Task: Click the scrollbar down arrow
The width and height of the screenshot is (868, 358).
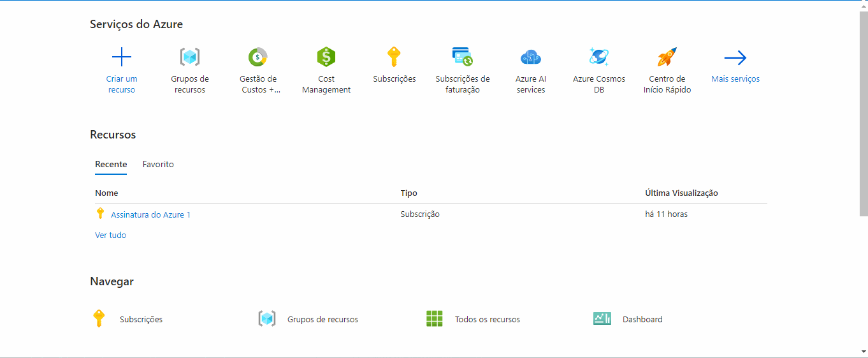Action: [x=864, y=351]
